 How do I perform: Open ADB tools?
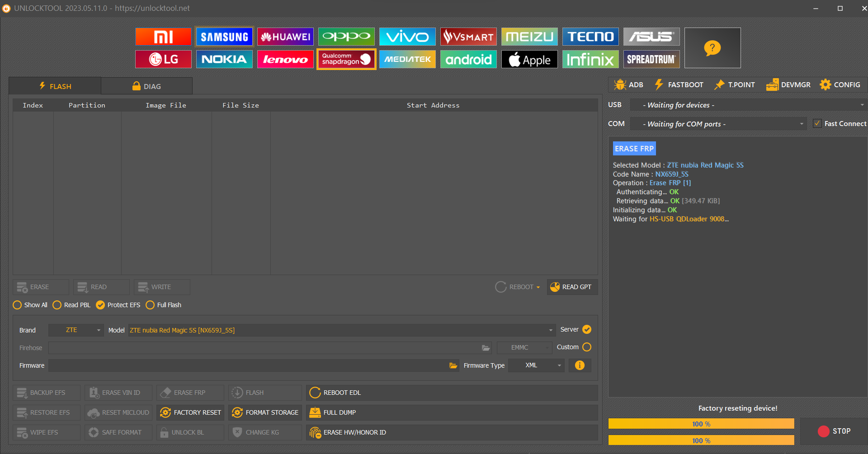click(x=629, y=84)
